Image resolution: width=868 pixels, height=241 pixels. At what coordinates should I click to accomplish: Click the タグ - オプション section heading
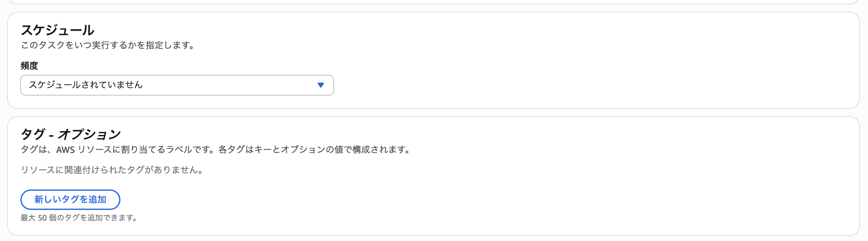(71, 135)
